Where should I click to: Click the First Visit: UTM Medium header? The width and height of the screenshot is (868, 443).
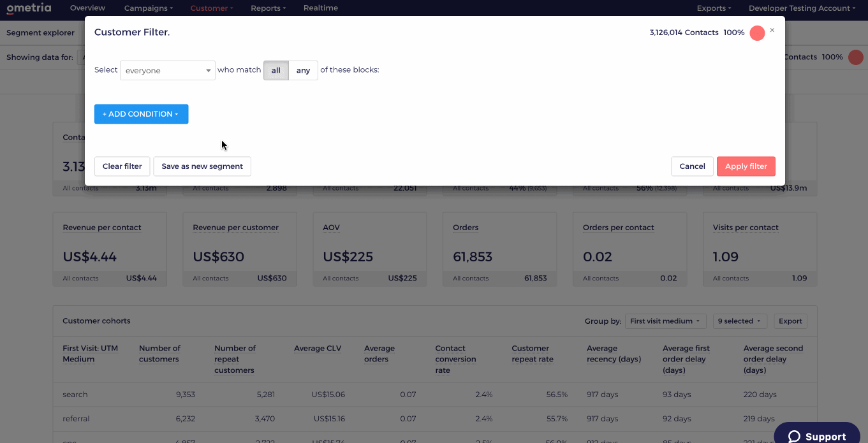pos(91,354)
